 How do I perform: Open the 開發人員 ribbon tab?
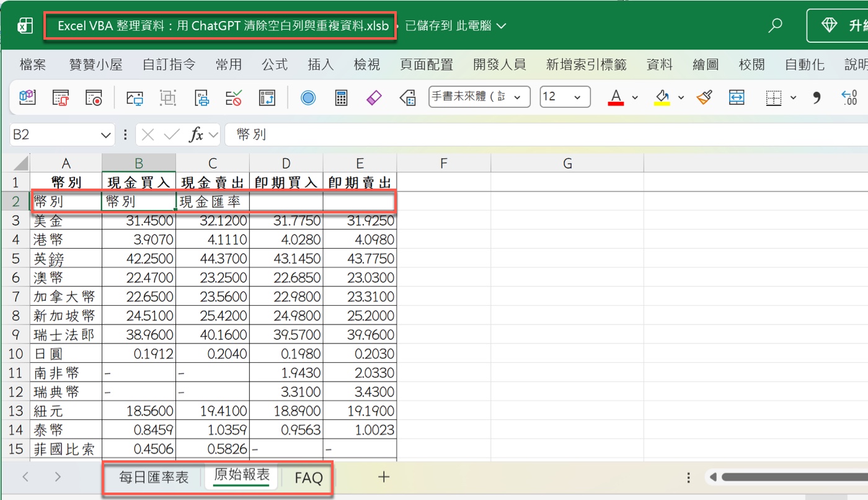(x=499, y=65)
